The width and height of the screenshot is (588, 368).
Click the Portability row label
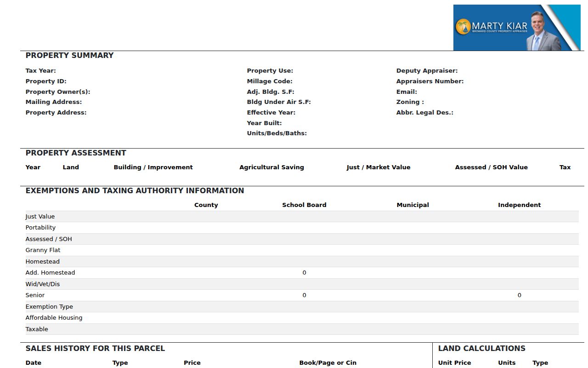(40, 228)
